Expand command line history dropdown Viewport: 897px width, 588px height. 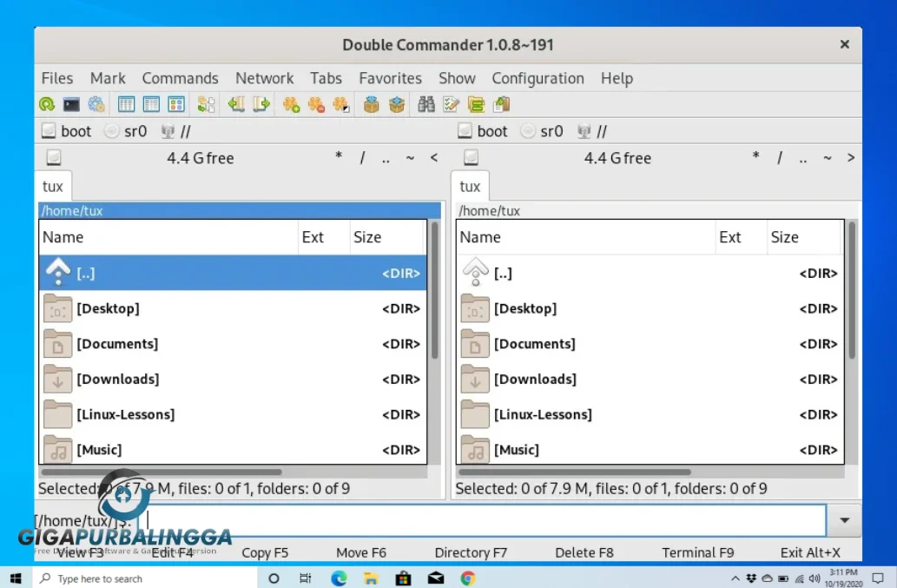click(x=844, y=520)
